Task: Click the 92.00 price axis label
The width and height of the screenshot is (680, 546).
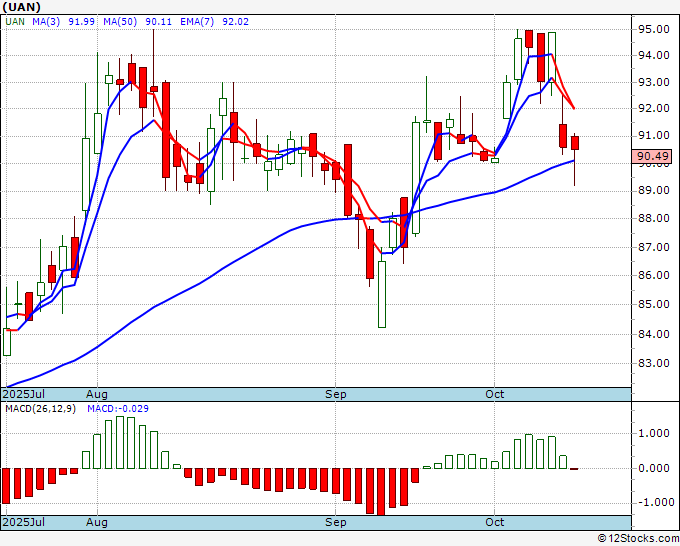Action: [654, 108]
